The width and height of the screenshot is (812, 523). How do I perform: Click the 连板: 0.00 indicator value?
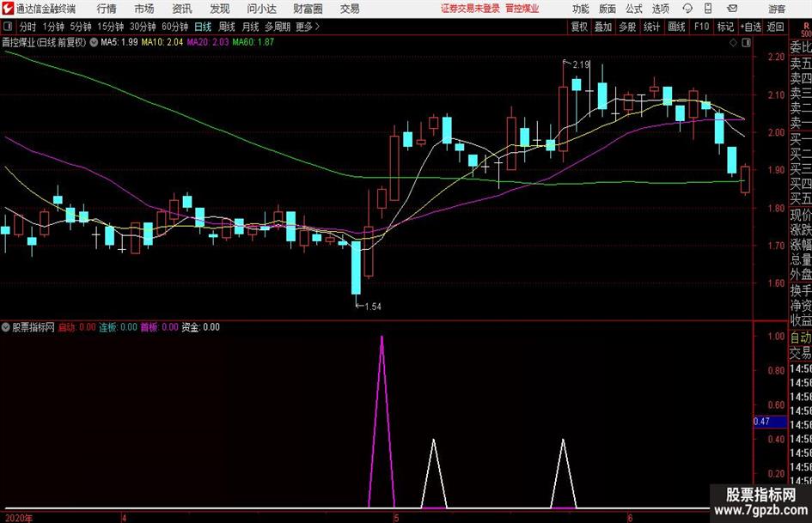point(118,327)
